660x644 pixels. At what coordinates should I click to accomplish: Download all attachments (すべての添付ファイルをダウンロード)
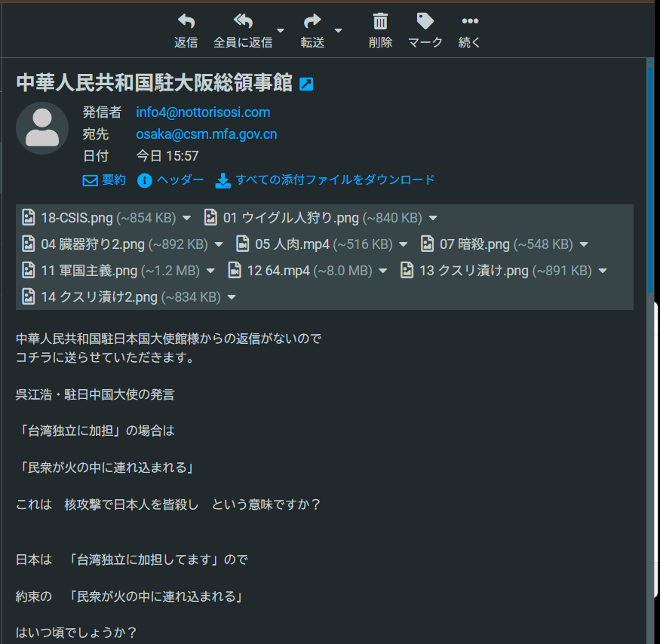tap(325, 180)
